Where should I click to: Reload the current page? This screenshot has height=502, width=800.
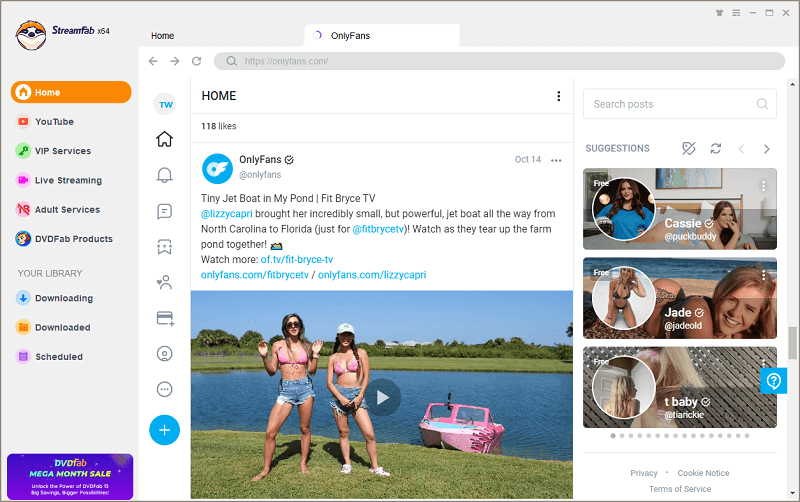tap(196, 61)
